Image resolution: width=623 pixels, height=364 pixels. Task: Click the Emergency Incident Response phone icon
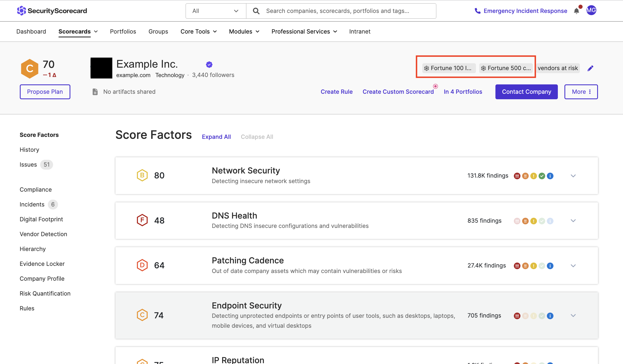[478, 11]
